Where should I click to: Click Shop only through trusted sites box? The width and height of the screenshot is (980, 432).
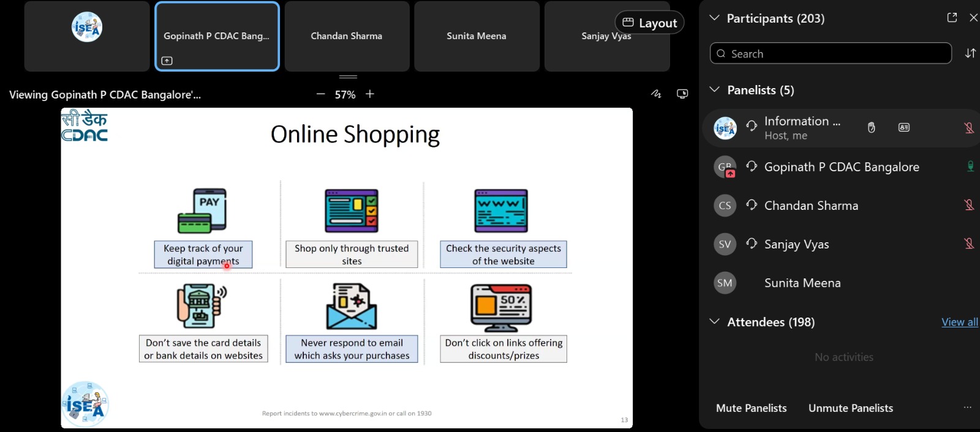point(352,255)
